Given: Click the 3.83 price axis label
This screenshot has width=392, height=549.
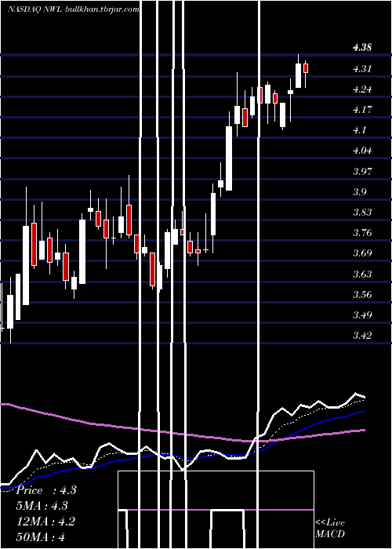Looking at the screenshot, I should [x=362, y=213].
